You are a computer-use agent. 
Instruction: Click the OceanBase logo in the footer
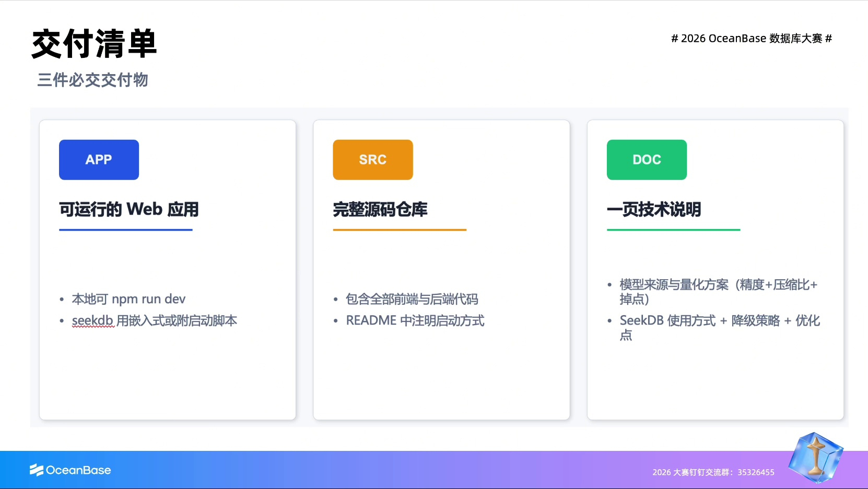tap(71, 470)
